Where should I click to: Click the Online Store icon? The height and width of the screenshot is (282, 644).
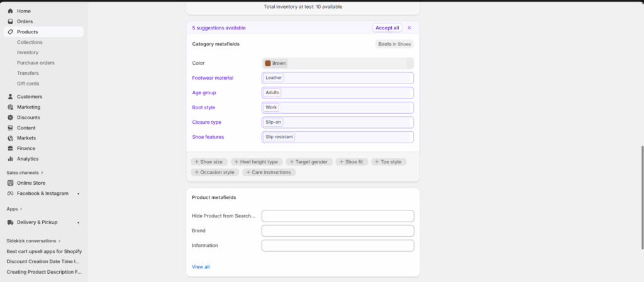(x=11, y=183)
